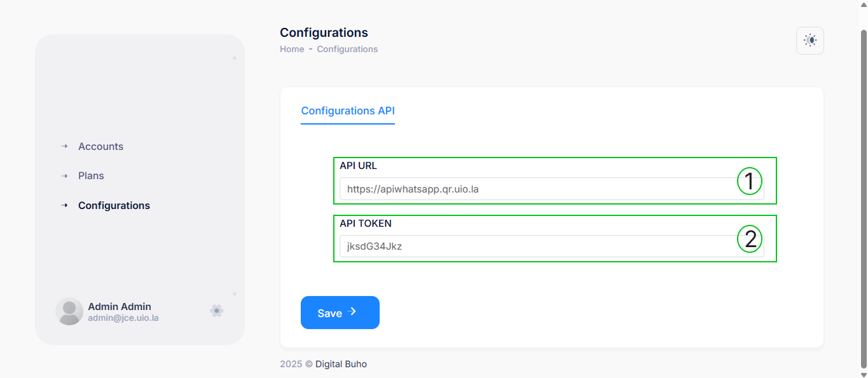Open the Digital Buho footer link
Screen dimensions: 868x378
click(x=341, y=364)
